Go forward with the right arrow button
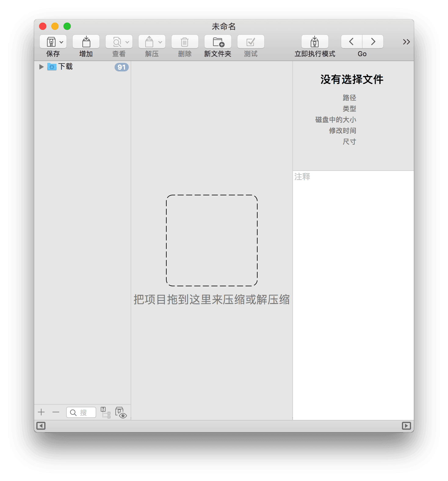448x481 pixels. click(373, 42)
